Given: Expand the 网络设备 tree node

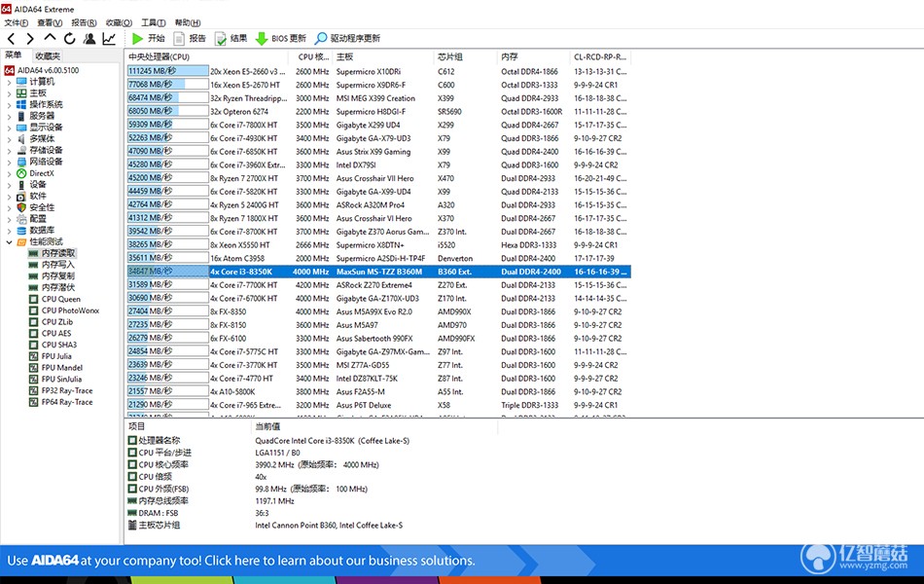Looking at the screenshot, I should coord(9,162).
